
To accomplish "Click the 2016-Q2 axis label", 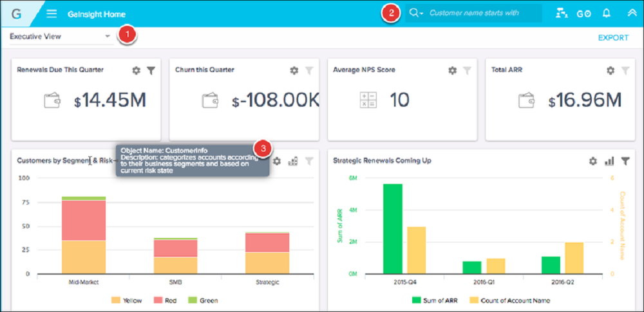I will (563, 282).
